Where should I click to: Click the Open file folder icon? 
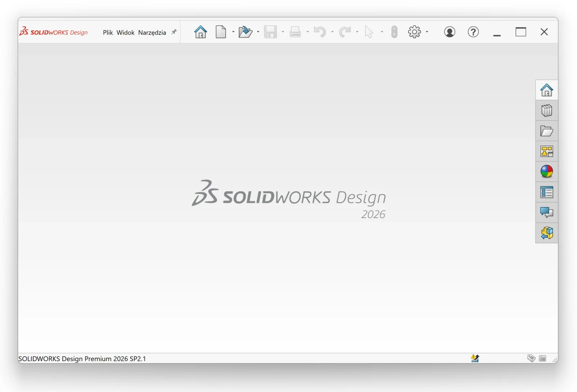point(246,32)
